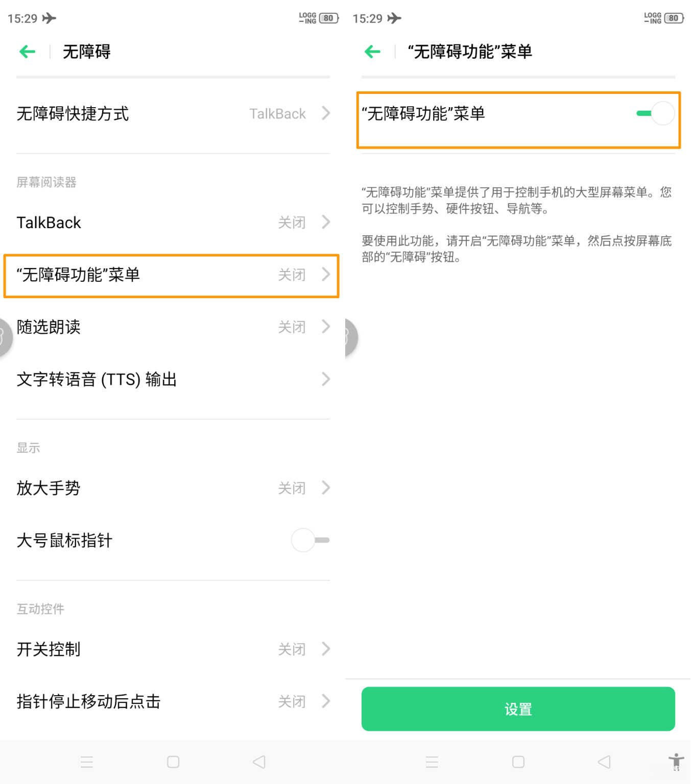Tap the left screen's recent apps menu icon

(x=87, y=762)
